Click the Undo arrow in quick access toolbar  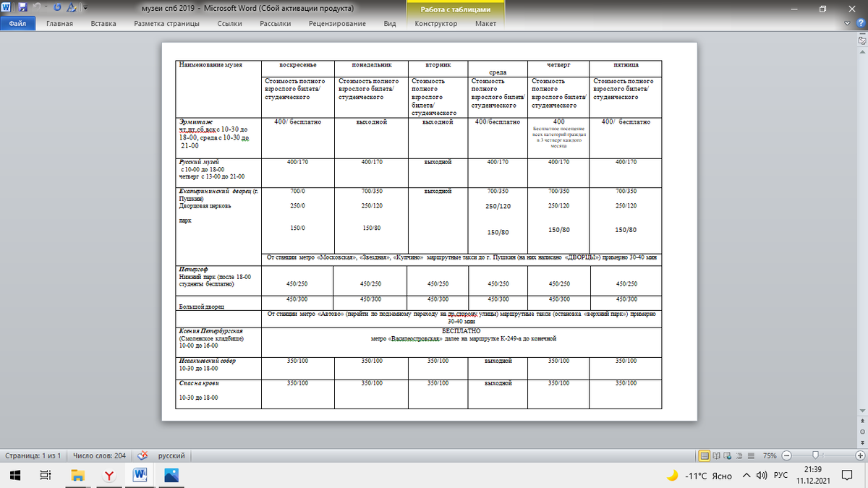point(38,8)
